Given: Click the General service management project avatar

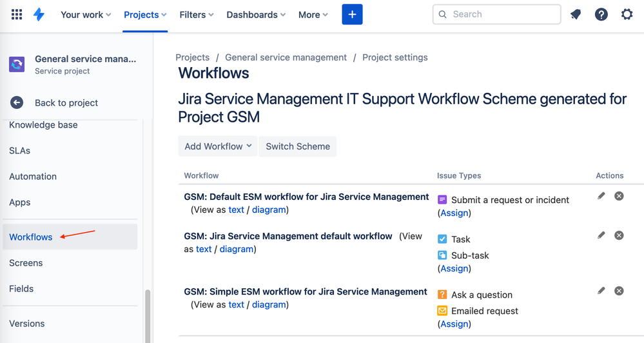Looking at the screenshot, I should (x=17, y=64).
